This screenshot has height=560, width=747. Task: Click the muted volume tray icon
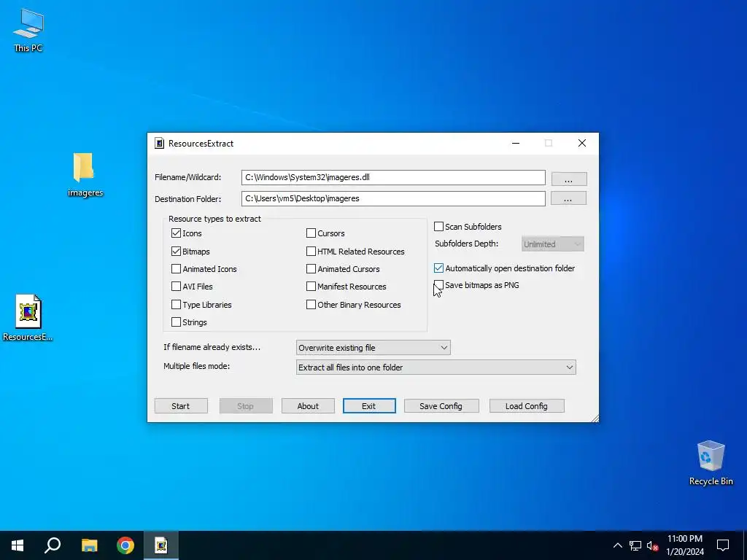pyautogui.click(x=652, y=545)
